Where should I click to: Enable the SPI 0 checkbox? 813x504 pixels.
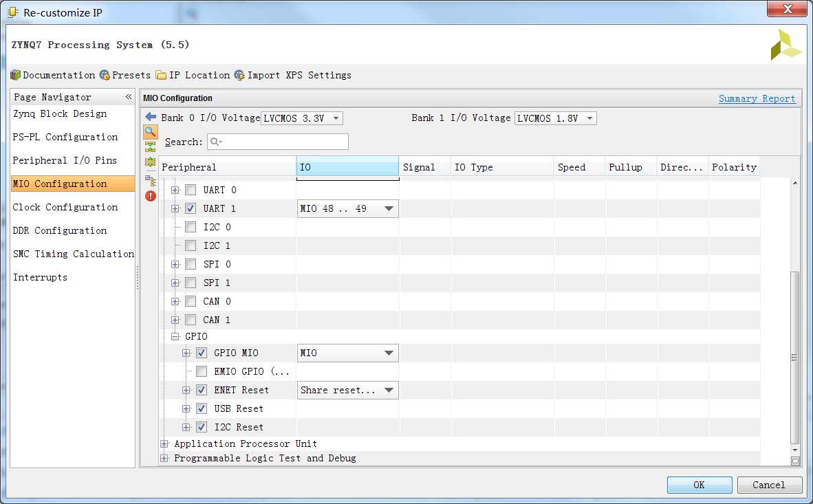(x=191, y=265)
